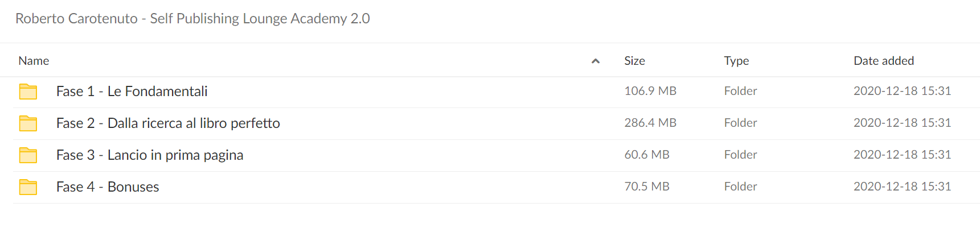980x232 pixels.
Task: Click the folder icon for Fase 3
Action: pyautogui.click(x=28, y=155)
